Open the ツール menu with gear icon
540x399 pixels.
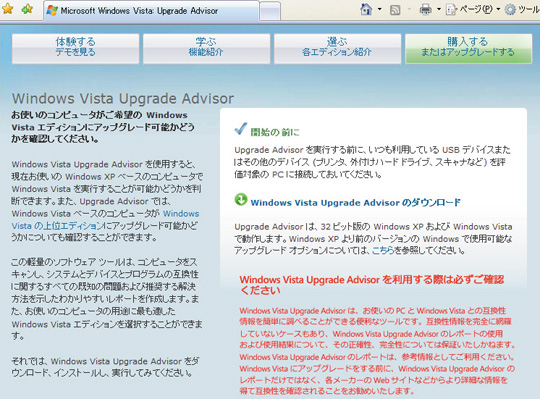click(522, 9)
